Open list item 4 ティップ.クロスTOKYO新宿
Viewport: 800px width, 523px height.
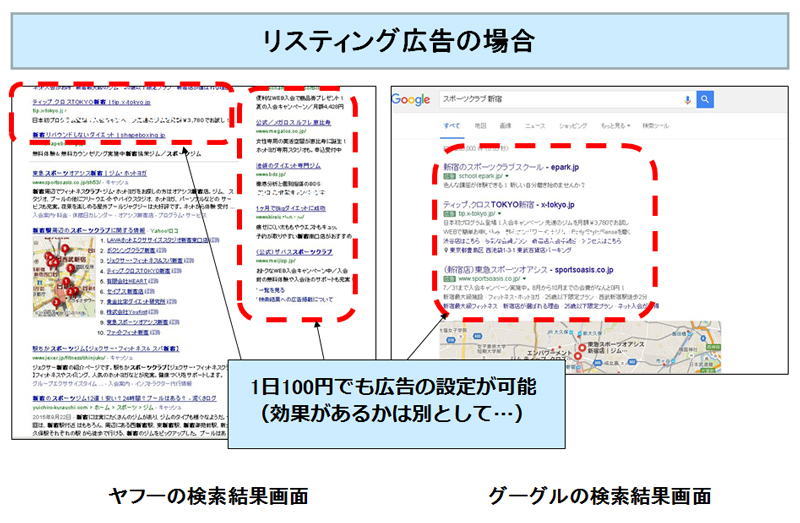coord(138,271)
